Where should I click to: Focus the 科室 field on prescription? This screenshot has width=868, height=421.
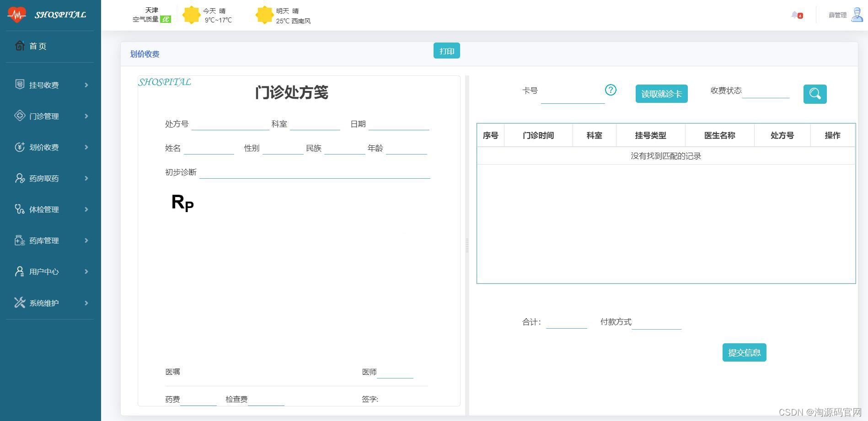coord(315,124)
